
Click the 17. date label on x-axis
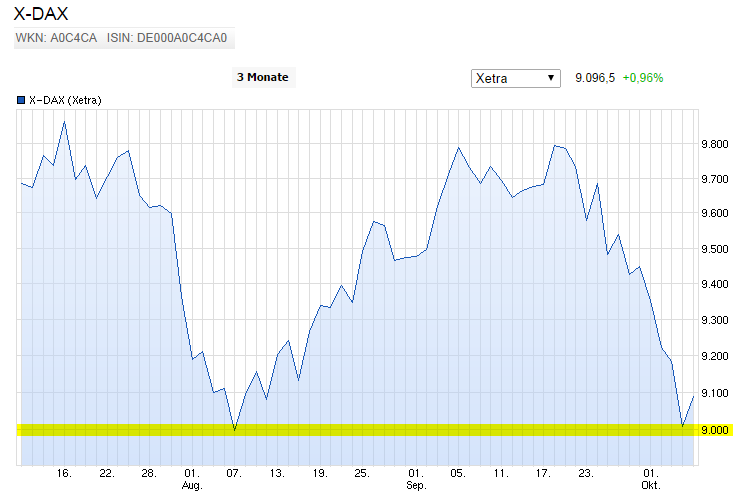tap(543, 474)
